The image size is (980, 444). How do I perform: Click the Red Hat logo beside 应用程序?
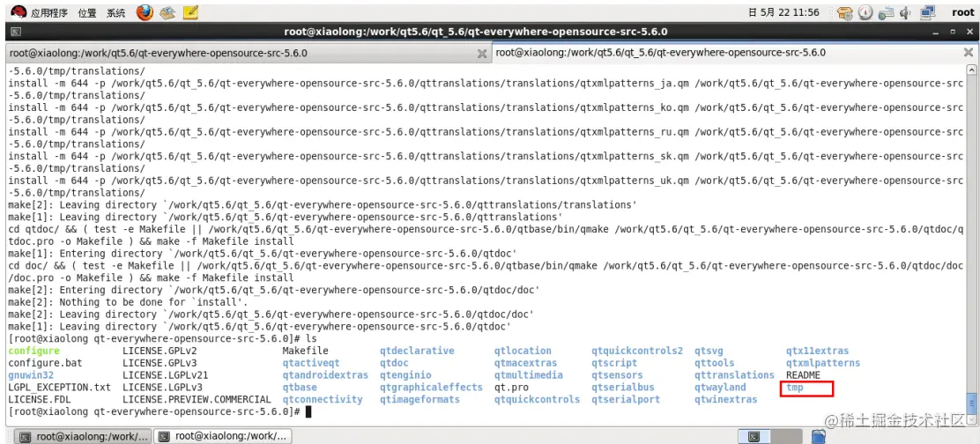19,11
